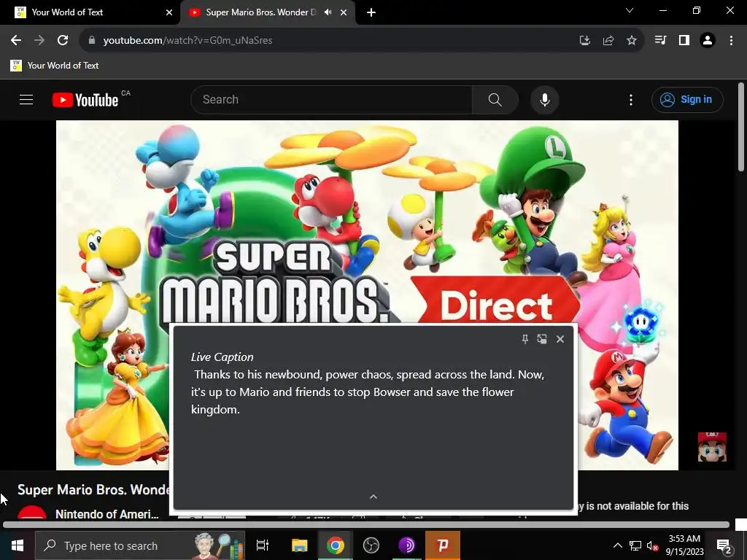Click the YouTube Search field

(x=332, y=99)
